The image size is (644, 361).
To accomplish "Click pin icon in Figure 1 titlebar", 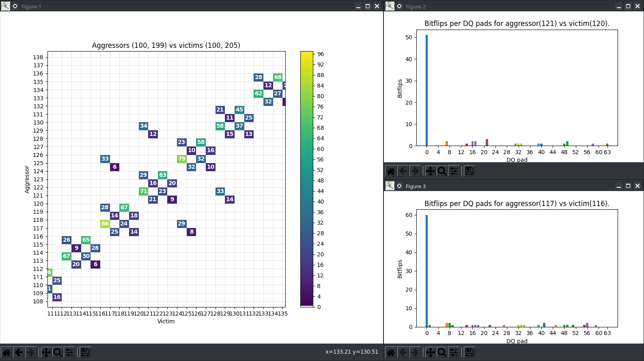I will (x=15, y=6).
